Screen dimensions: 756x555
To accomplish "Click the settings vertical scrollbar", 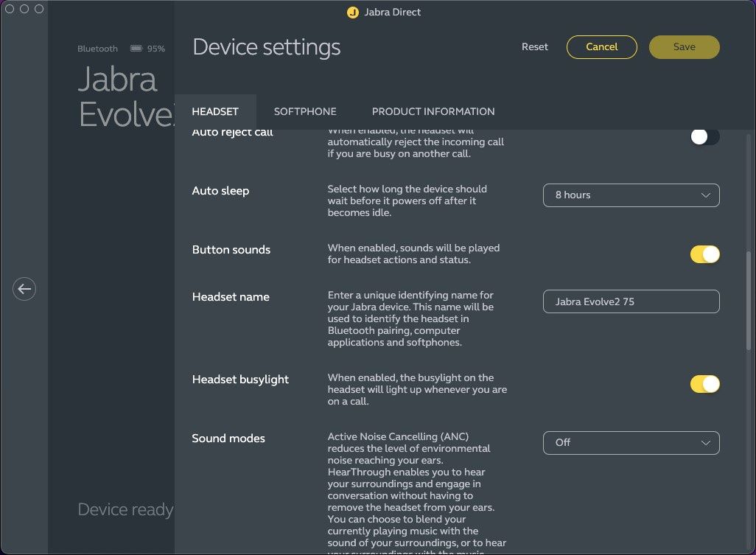I will pyautogui.click(x=749, y=300).
